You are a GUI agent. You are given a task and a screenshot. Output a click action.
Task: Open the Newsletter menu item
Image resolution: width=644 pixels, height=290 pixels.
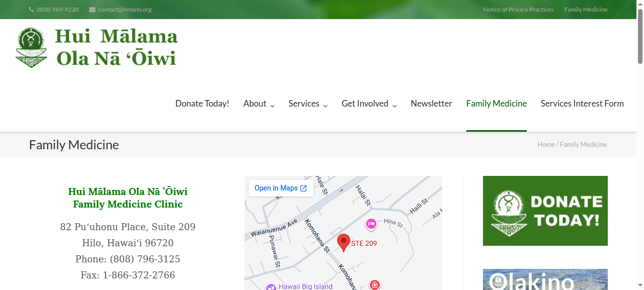coord(431,104)
